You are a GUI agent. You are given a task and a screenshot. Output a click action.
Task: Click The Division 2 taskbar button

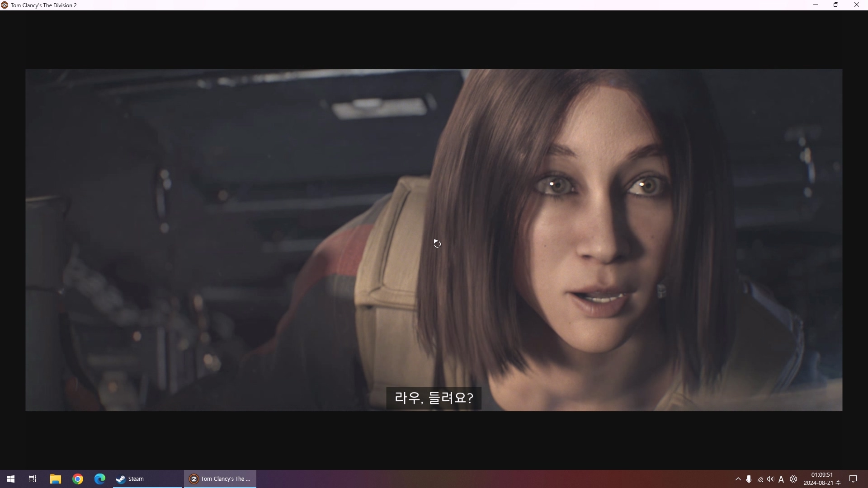[x=220, y=479]
